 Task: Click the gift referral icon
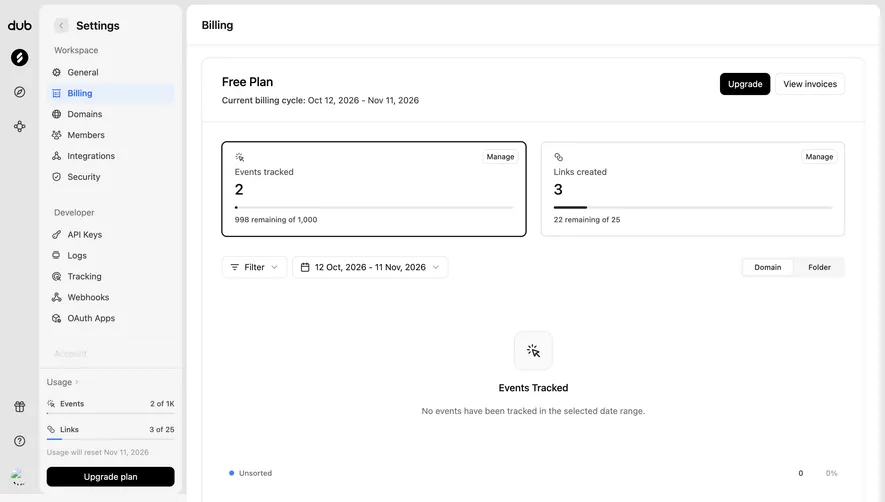click(x=20, y=407)
